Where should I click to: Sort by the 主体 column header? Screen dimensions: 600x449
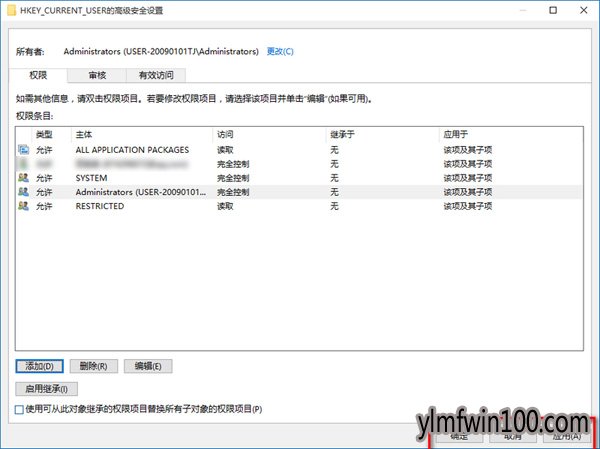click(142, 134)
